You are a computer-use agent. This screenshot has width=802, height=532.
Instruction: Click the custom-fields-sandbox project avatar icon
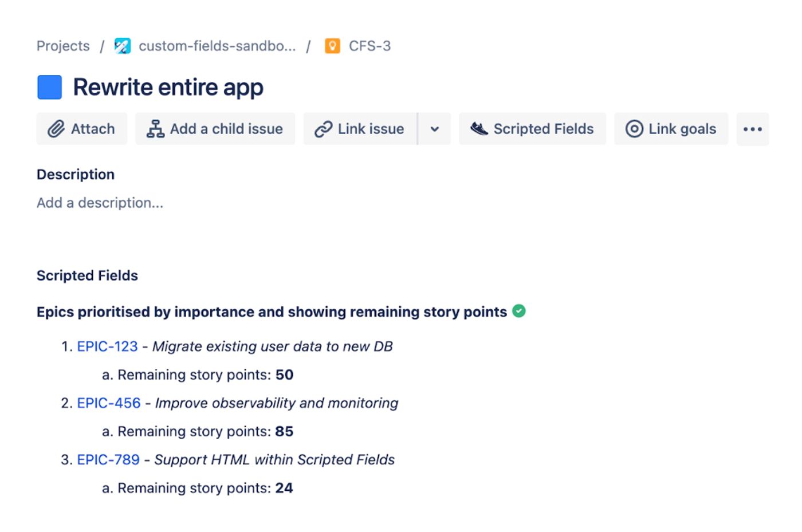(123, 46)
